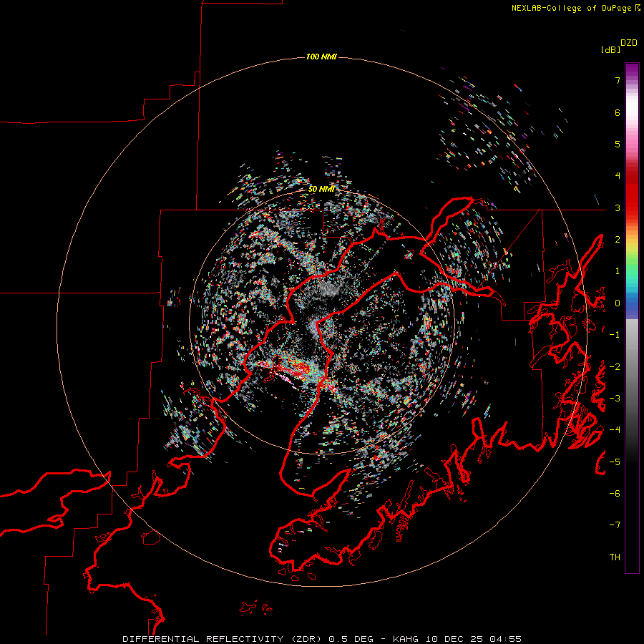Viewport: 644px width, 644px height.
Task: Click the [dB] unit label
Action: tap(610, 49)
